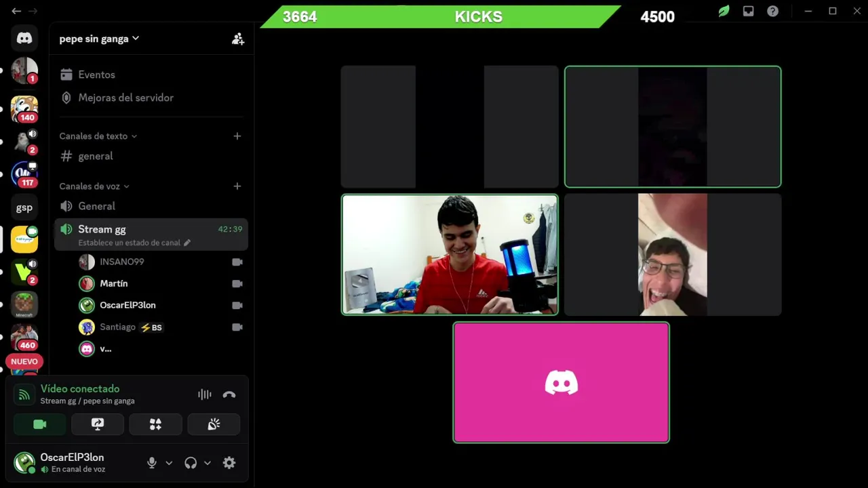This screenshot has width=868, height=488.
Task: Select the Stream gg voice channel
Action: click(x=151, y=235)
